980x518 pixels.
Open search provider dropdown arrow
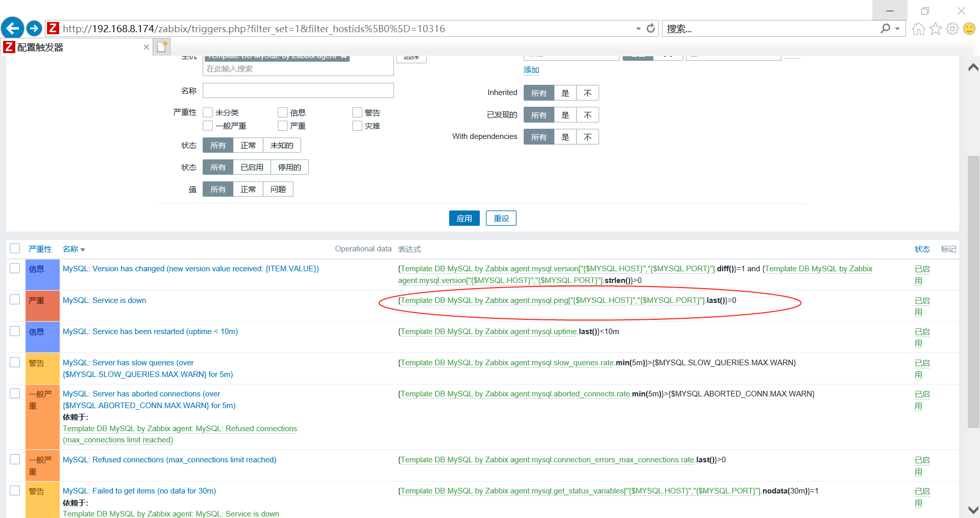[x=897, y=29]
